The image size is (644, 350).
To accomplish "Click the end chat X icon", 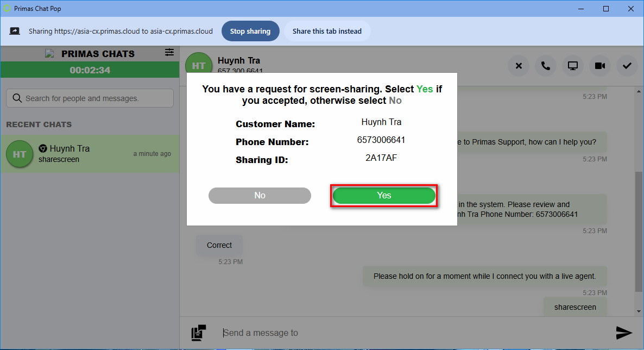I will coord(519,66).
